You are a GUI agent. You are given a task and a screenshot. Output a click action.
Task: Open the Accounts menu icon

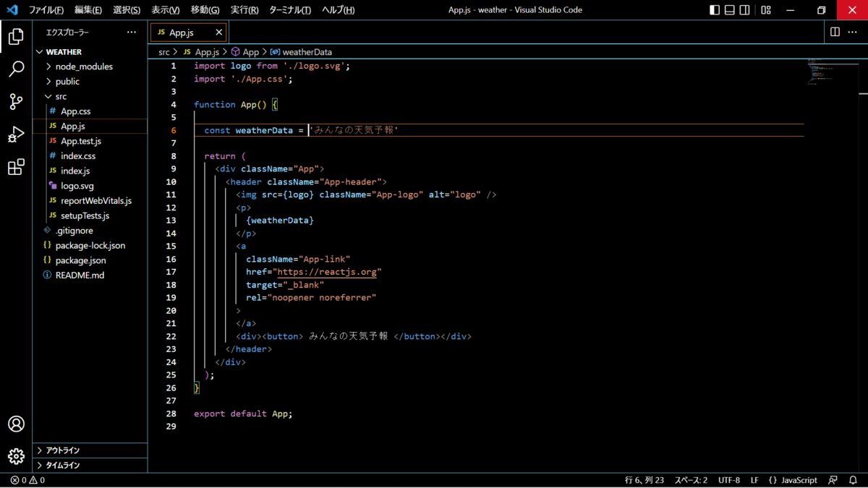pos(16,424)
